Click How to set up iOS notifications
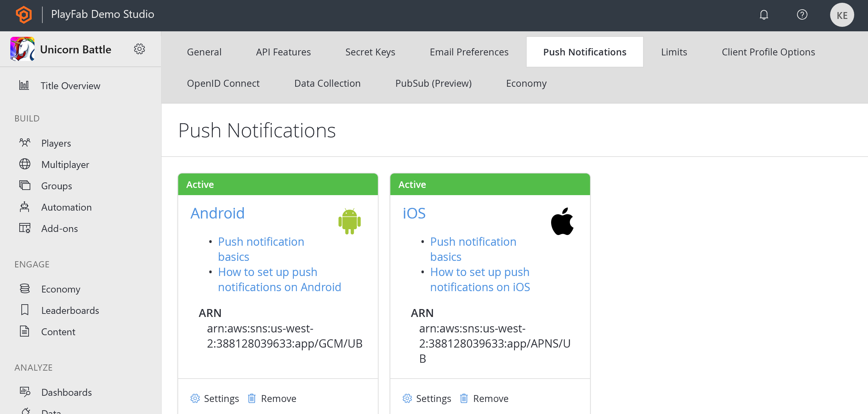Screen dimensions: 868x414 point(479,280)
